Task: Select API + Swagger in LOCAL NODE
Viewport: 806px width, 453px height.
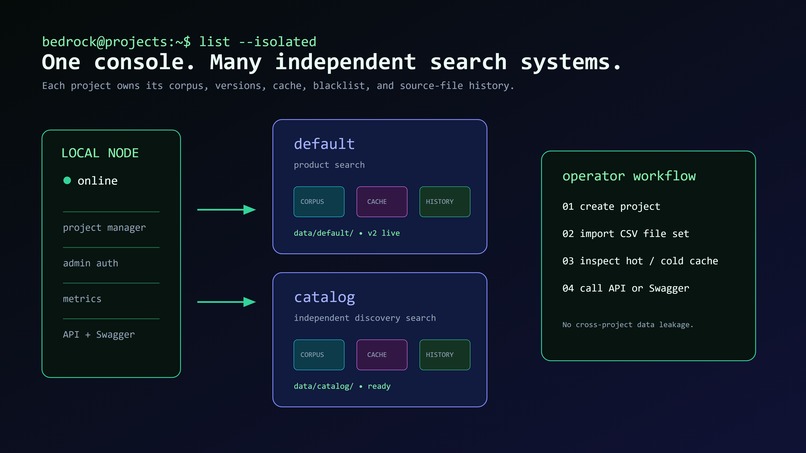Action: (99, 334)
